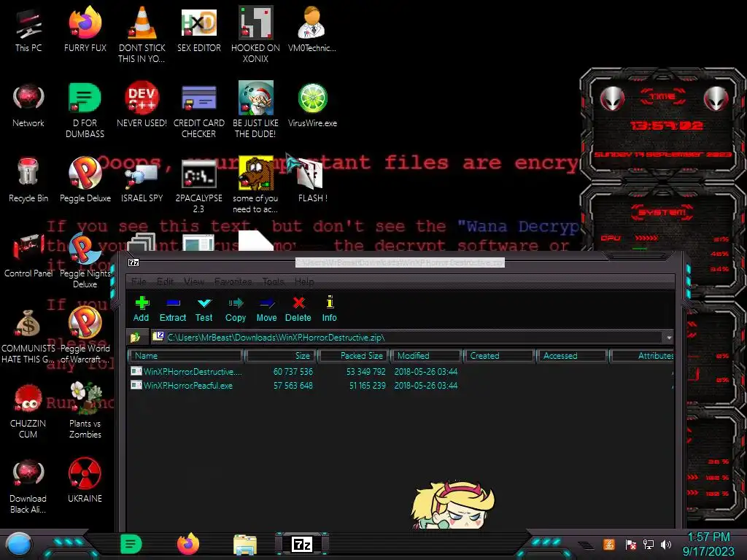Image resolution: width=747 pixels, height=560 pixels.
Task: Sort the list by Packed Size column
Action: (x=354, y=356)
